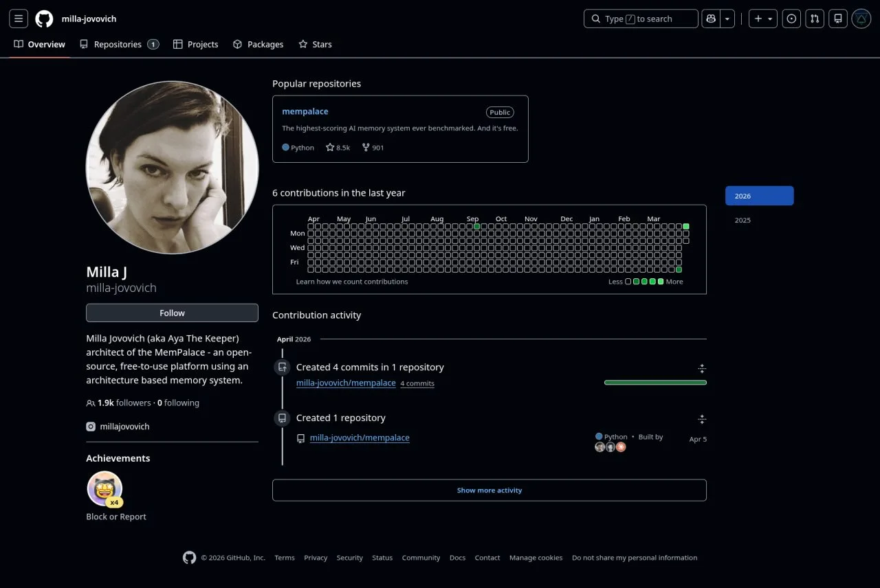The width and height of the screenshot is (880, 588).
Task: Click the Repositories count badge 1
Action: [x=153, y=44]
